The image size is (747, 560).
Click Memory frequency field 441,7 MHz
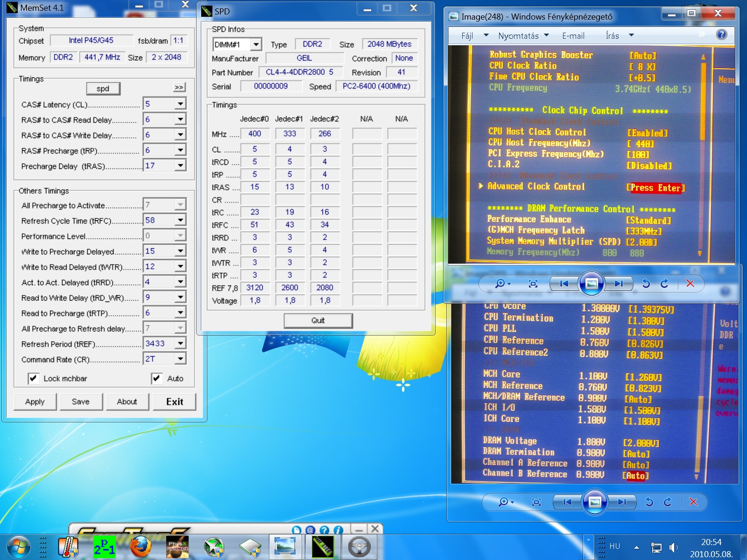[x=102, y=57]
